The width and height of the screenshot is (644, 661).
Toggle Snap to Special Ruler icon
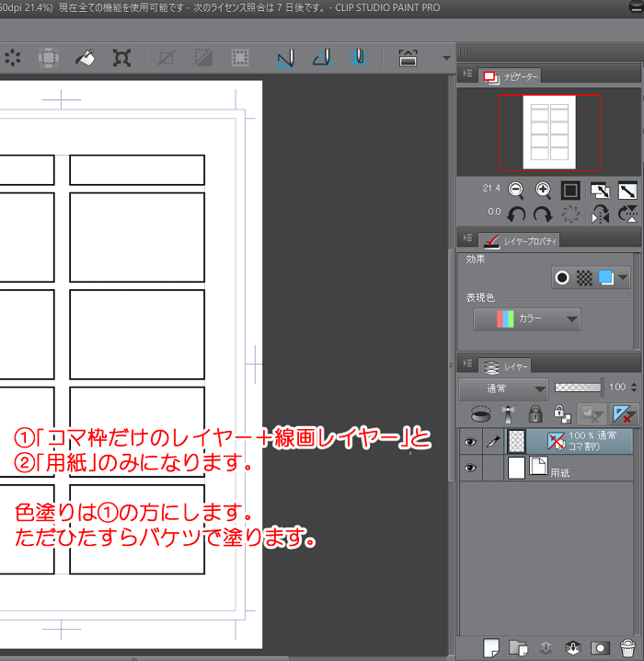(x=322, y=58)
